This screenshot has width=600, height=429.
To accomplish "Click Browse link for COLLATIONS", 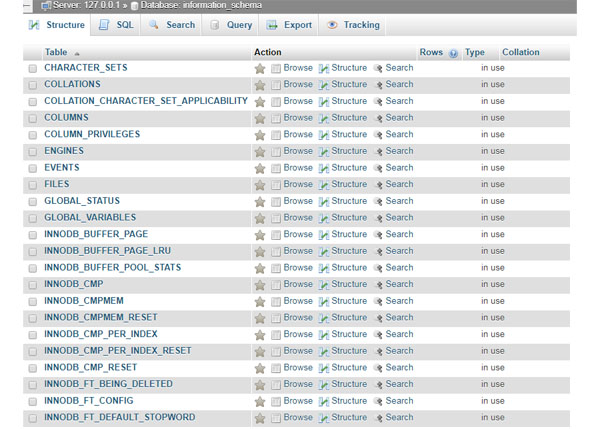I will tap(298, 84).
